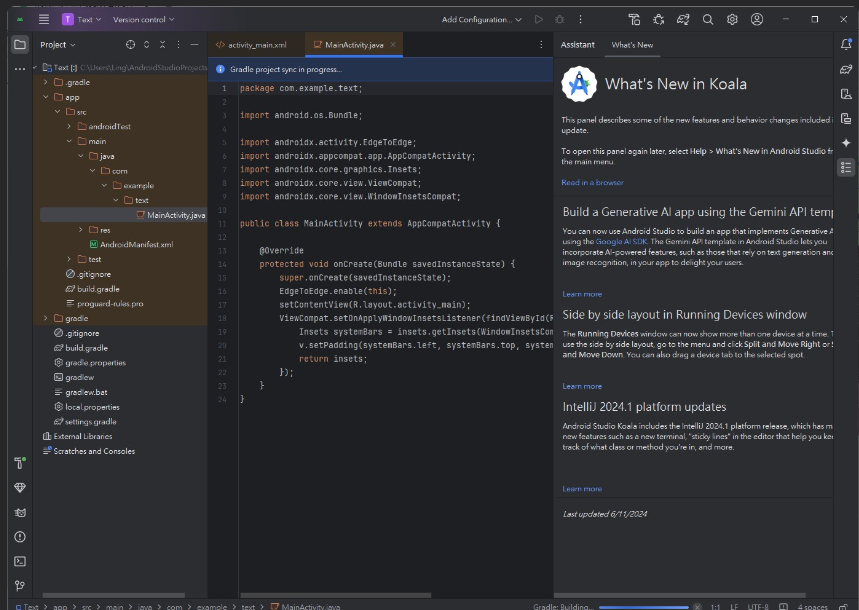Open Git version control tool window icon

20,585
